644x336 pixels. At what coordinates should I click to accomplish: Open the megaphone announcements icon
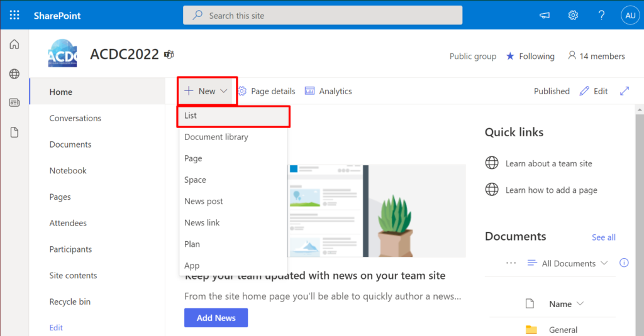coord(545,16)
